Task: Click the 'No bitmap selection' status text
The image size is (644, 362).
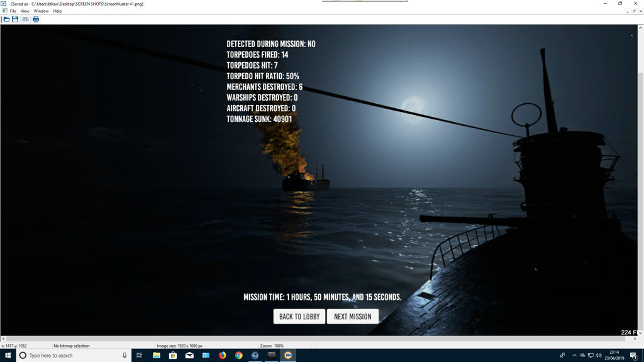Action: [72, 346]
